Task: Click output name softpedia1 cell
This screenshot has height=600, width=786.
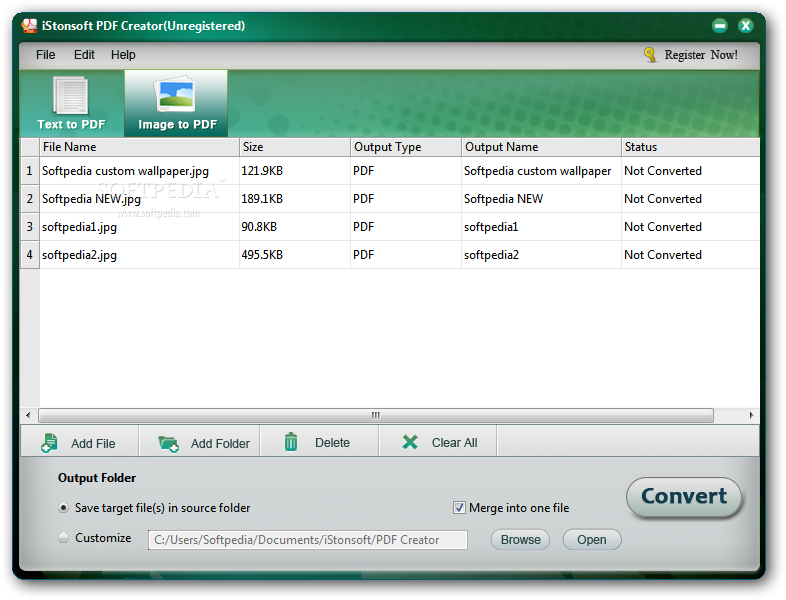Action: pyautogui.click(x=541, y=227)
